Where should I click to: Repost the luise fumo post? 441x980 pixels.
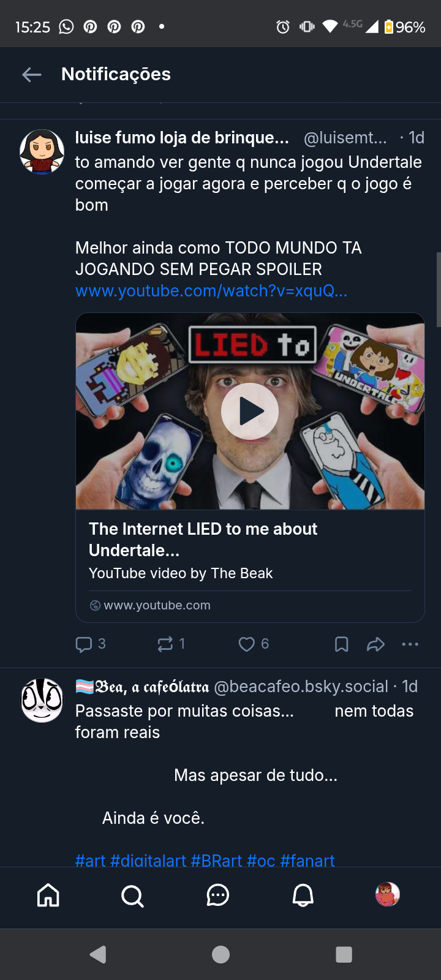pyautogui.click(x=165, y=644)
